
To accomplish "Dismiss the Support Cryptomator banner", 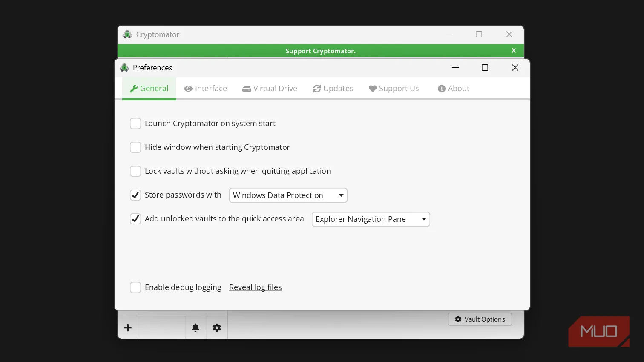I will [x=513, y=51].
